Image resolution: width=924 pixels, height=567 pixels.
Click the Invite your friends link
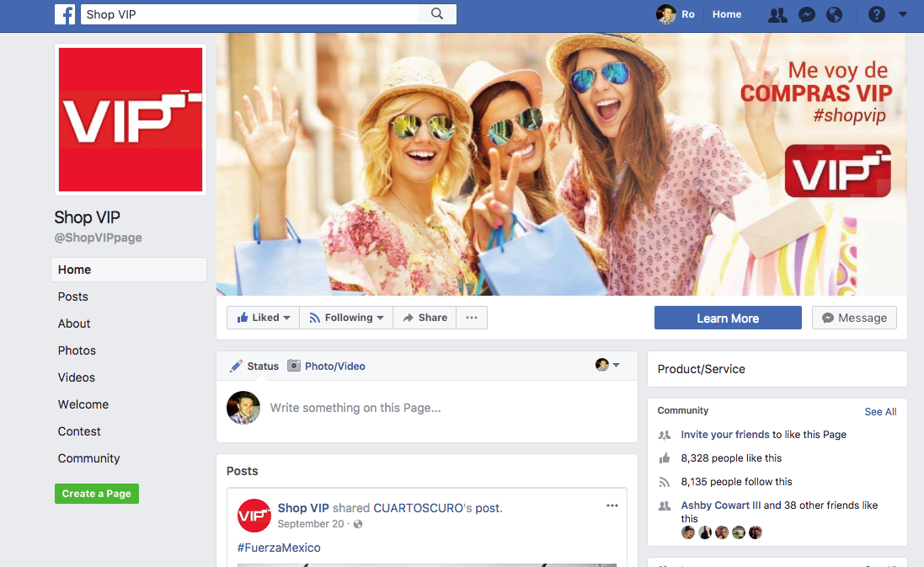coord(725,435)
